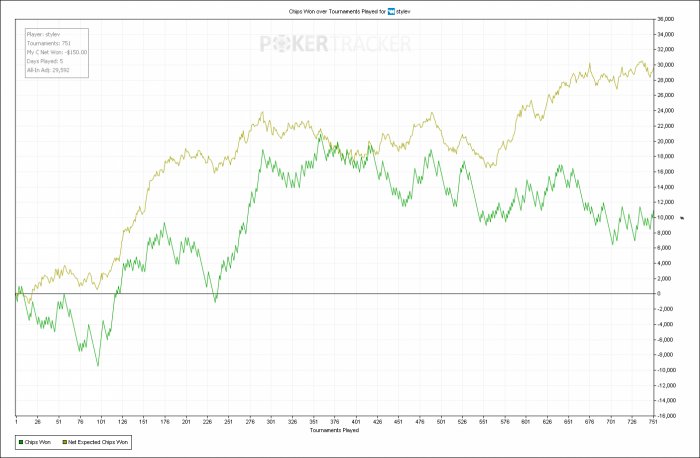
Task: Click the 'Days Played: 5' line
Action: coord(45,61)
